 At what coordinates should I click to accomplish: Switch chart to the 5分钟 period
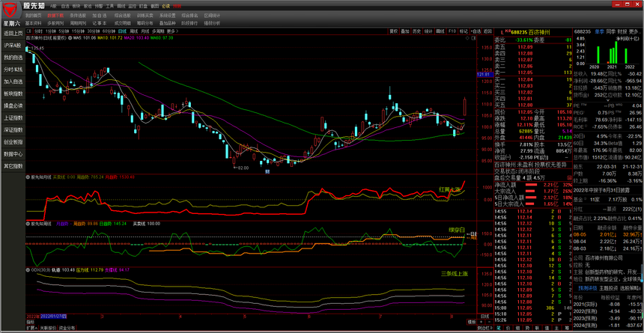click(x=63, y=31)
